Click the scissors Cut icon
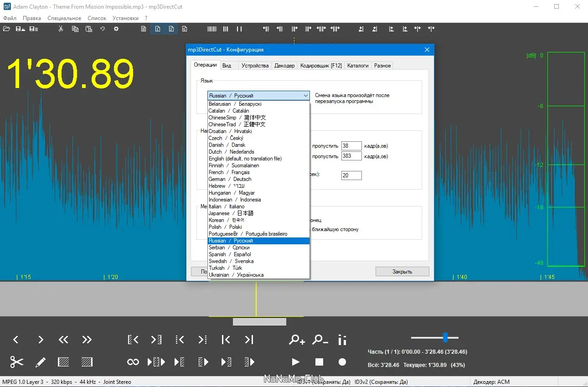Screen dimensions: 588x387 pos(17,362)
